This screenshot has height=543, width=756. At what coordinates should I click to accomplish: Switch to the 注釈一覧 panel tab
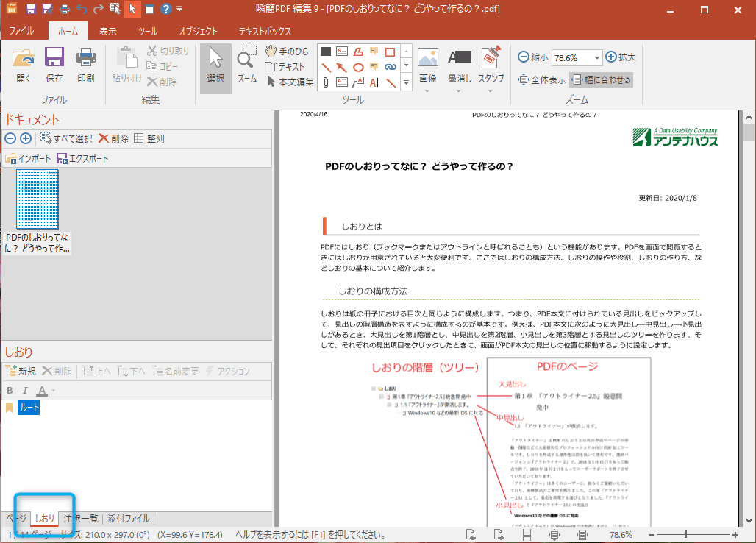tap(79, 519)
